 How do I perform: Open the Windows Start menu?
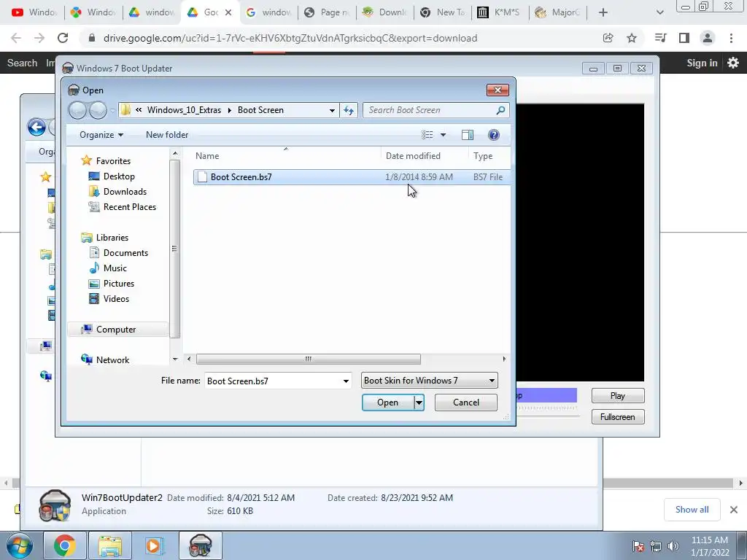tap(20, 545)
